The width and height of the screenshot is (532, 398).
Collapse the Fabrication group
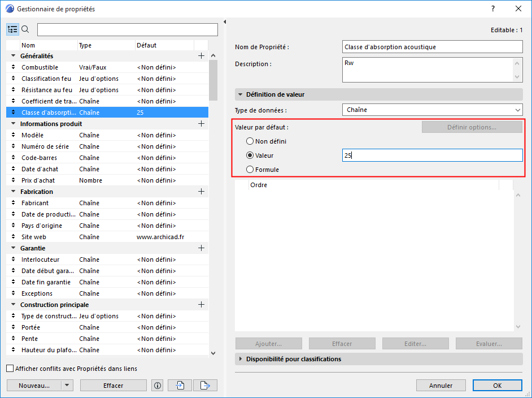click(x=13, y=192)
